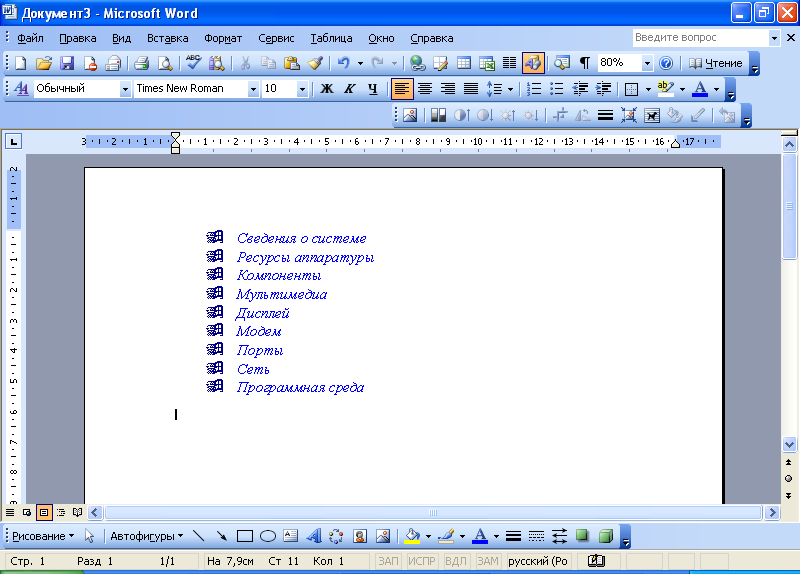Open the Times New Roman font dropdown

253,89
